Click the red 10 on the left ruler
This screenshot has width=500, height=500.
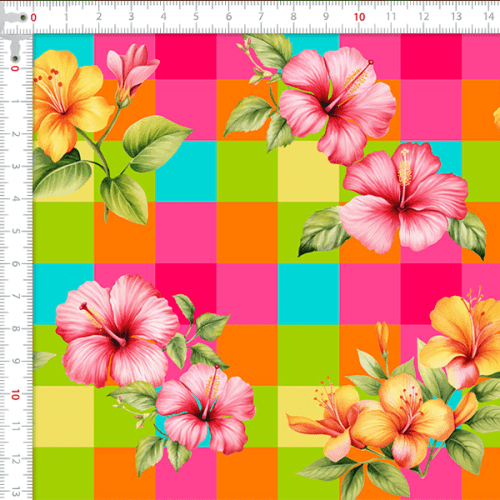(15, 395)
